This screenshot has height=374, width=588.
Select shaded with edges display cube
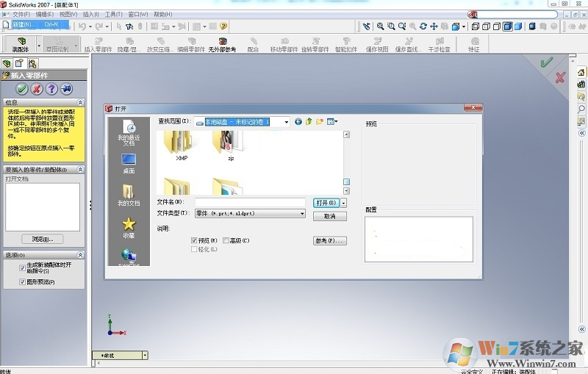[508, 26]
